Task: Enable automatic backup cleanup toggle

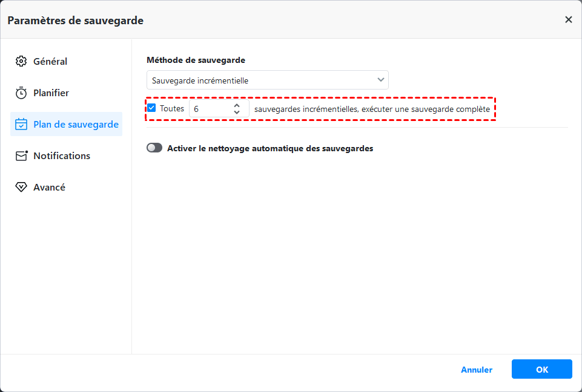Action: (x=154, y=148)
